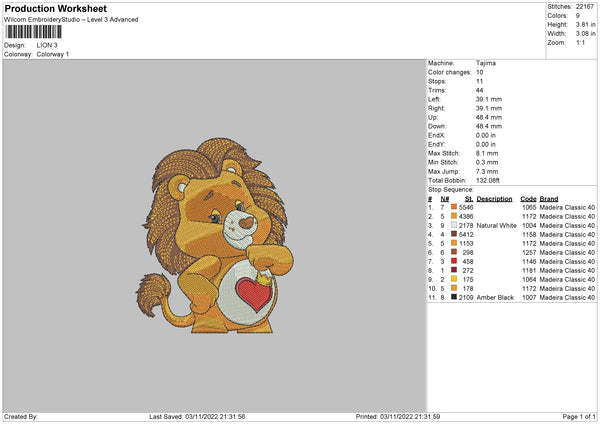The width and height of the screenshot is (600, 424).
Task: Click the Stops value '11'
Action: click(x=479, y=81)
